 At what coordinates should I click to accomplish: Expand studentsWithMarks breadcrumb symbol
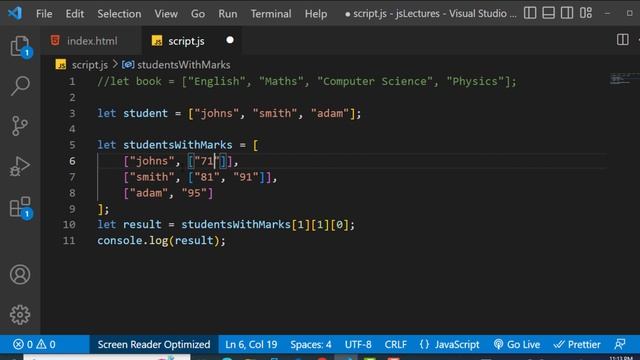pyautogui.click(x=183, y=65)
